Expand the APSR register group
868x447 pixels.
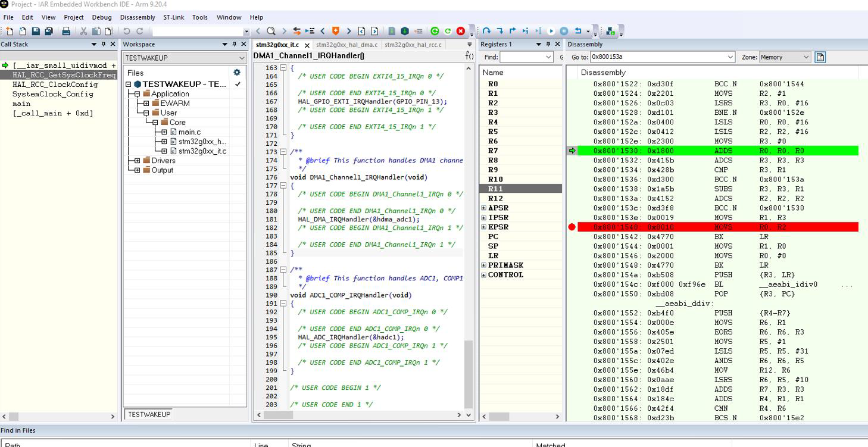click(x=483, y=208)
